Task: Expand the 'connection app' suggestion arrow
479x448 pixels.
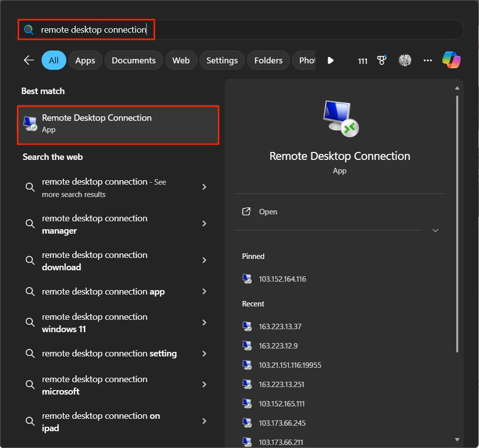Action: 204,291
